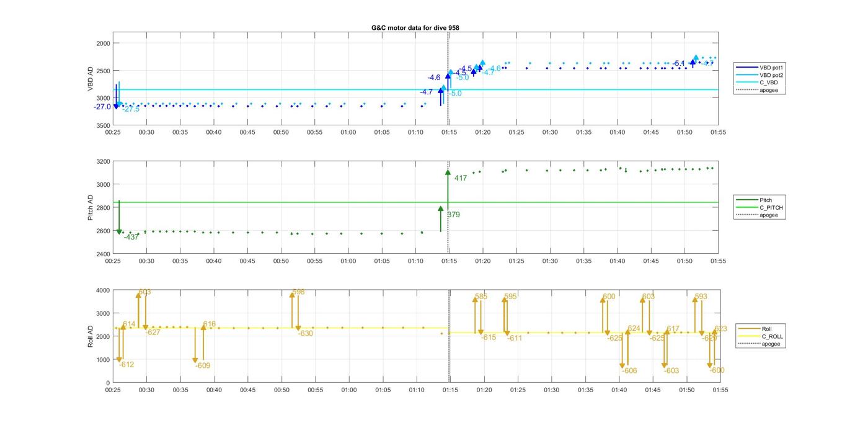Click the '595' roll data label
The height and width of the screenshot is (430, 868).
510,297
